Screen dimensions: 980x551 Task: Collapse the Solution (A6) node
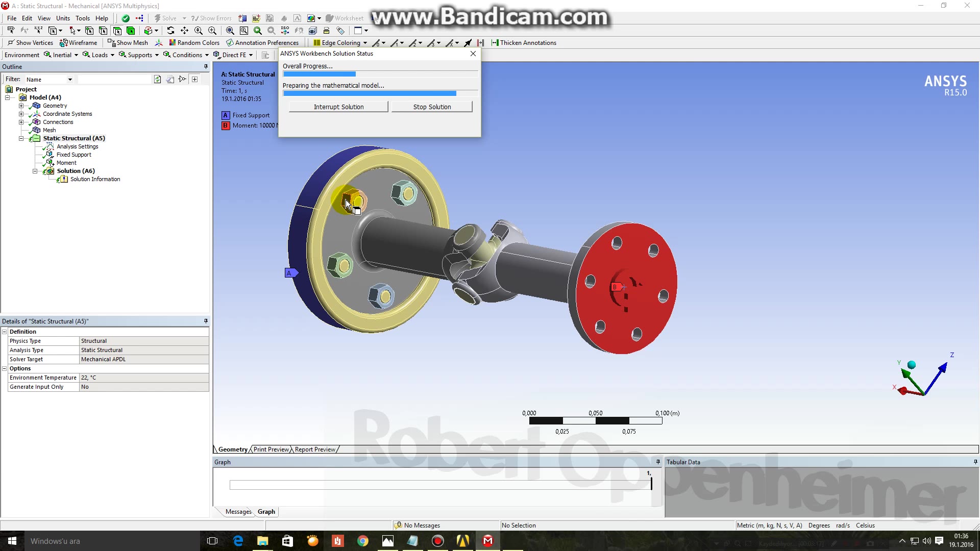[35, 171]
